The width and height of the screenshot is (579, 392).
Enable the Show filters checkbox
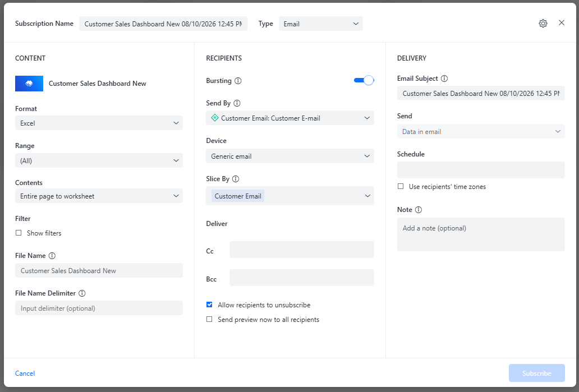pyautogui.click(x=19, y=233)
